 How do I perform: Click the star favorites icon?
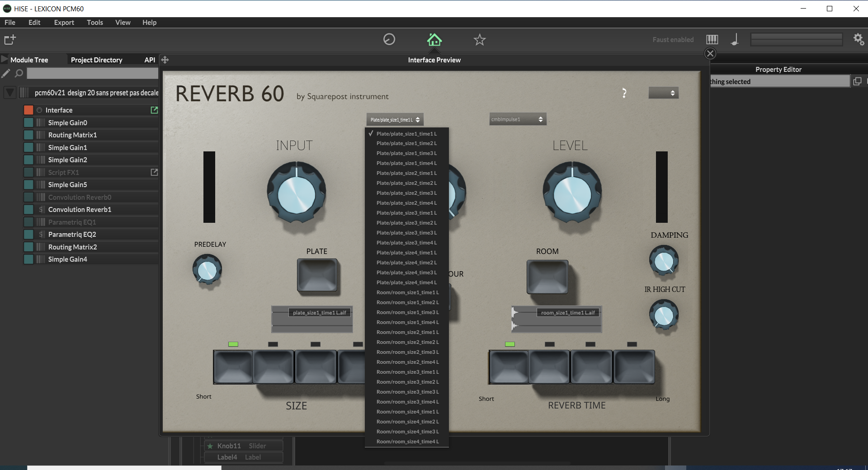(x=480, y=40)
